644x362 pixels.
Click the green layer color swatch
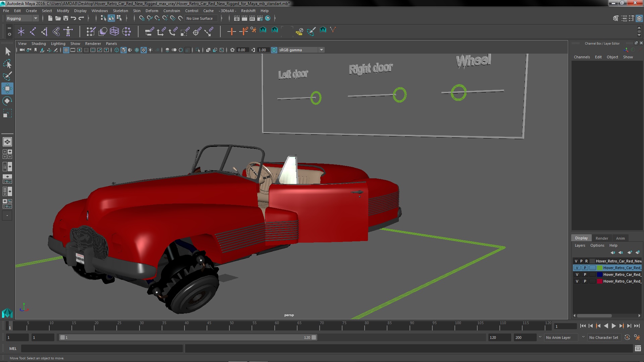599,268
